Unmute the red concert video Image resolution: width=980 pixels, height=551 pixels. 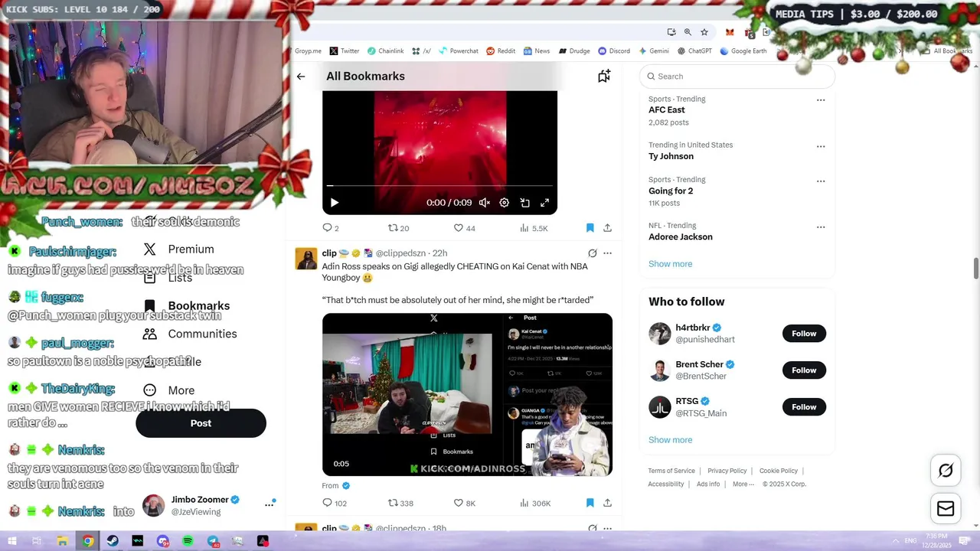click(x=484, y=203)
